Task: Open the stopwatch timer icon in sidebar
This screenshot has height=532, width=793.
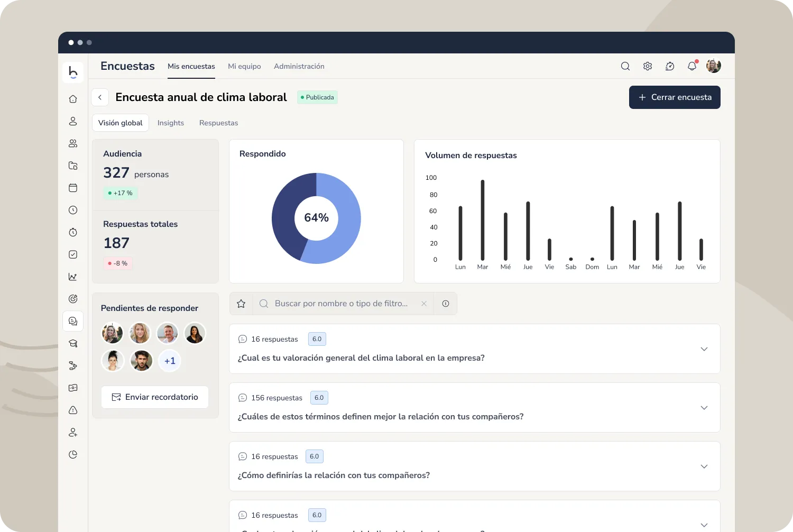Action: click(x=73, y=232)
